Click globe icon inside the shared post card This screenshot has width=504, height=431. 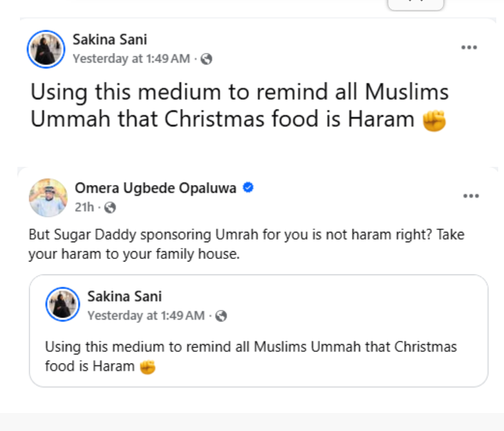[221, 316]
